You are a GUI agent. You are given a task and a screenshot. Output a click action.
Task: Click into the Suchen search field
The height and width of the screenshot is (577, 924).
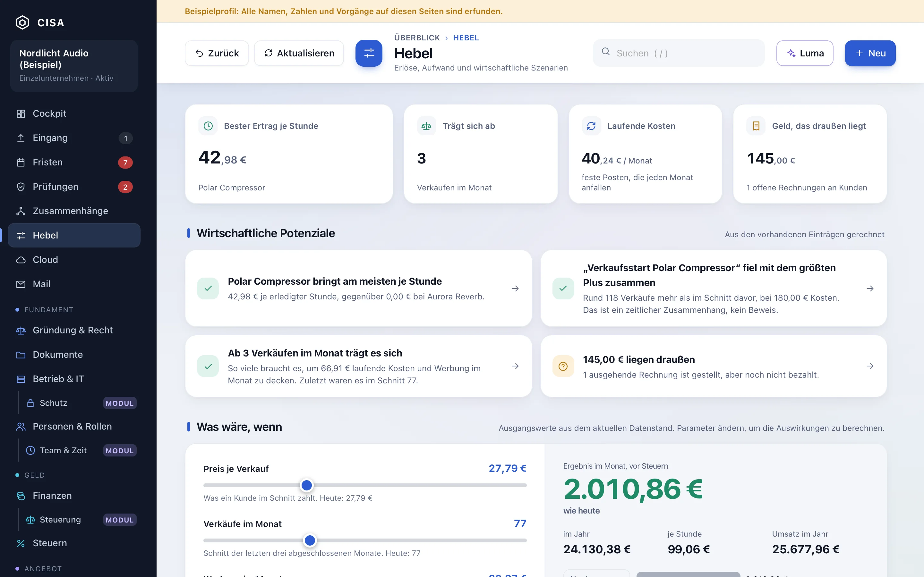(679, 53)
